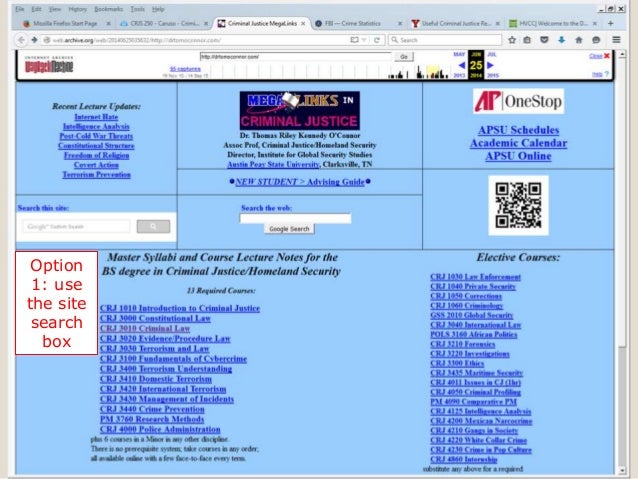Switch to the CRJS 290 Caruso tab
This screenshot has height=479, width=638.
[x=164, y=24]
